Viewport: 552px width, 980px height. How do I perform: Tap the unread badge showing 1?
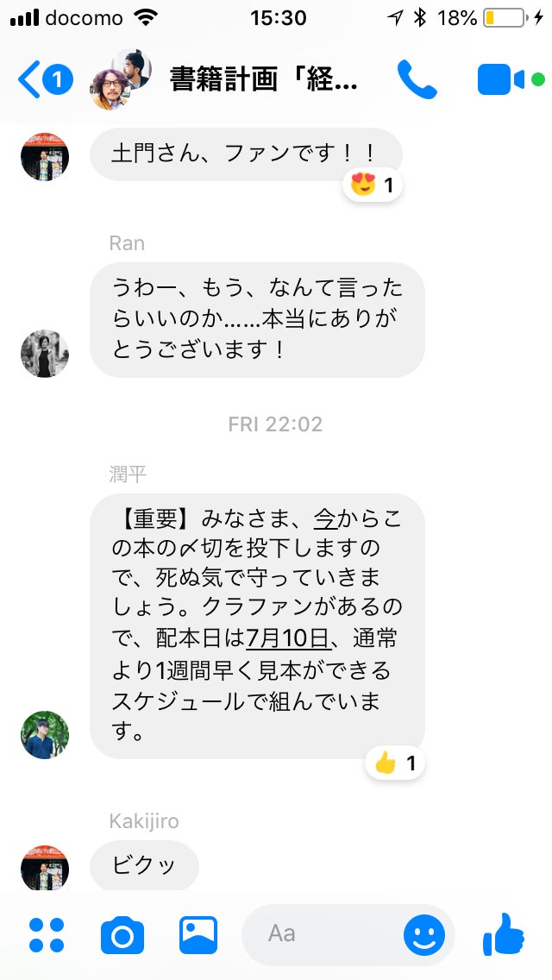click(58, 80)
